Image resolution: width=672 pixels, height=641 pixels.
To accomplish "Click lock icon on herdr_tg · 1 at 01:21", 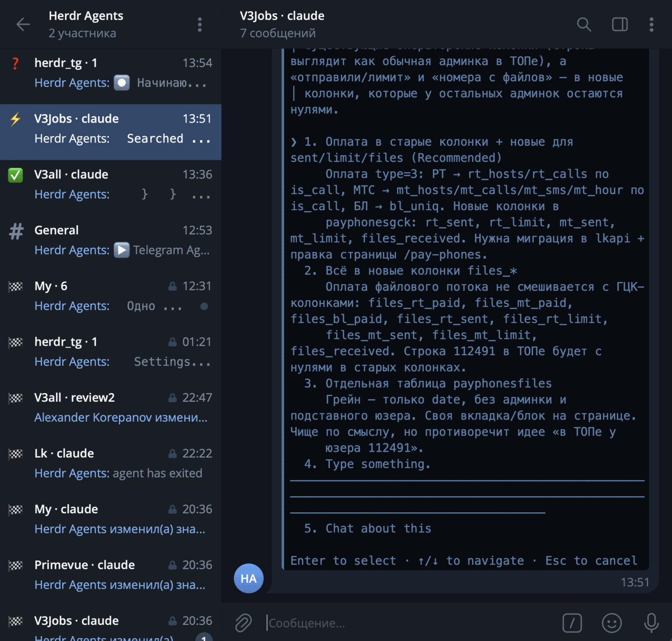I will 172,342.
